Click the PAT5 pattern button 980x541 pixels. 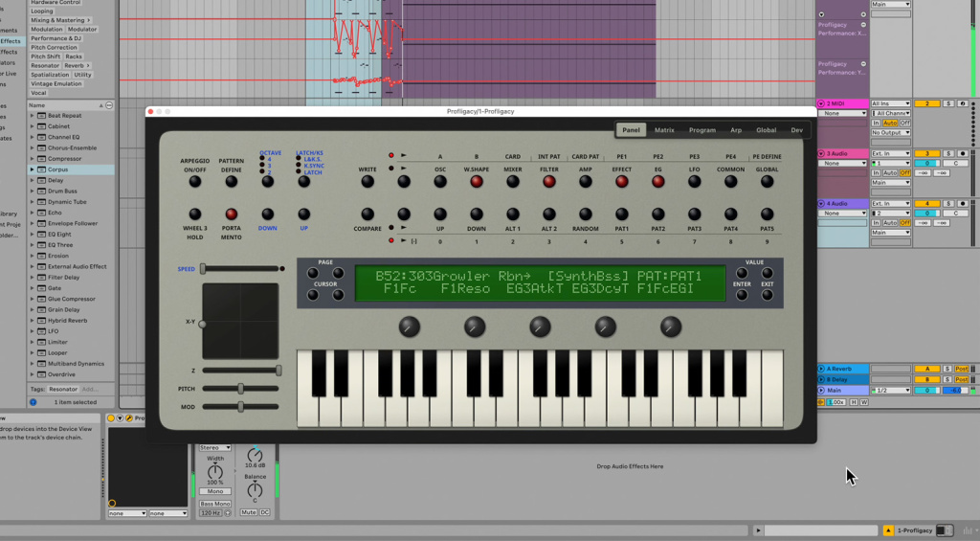(x=767, y=214)
